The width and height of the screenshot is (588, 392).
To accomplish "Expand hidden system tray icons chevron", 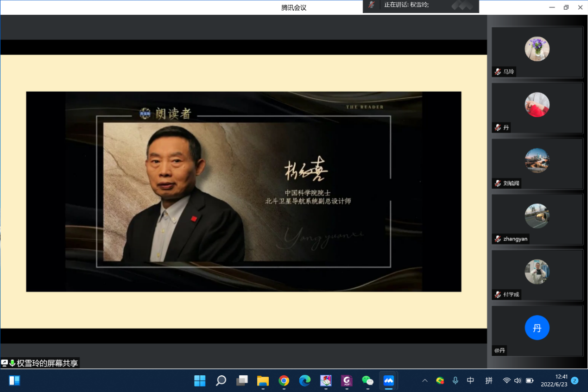I will tap(424, 380).
